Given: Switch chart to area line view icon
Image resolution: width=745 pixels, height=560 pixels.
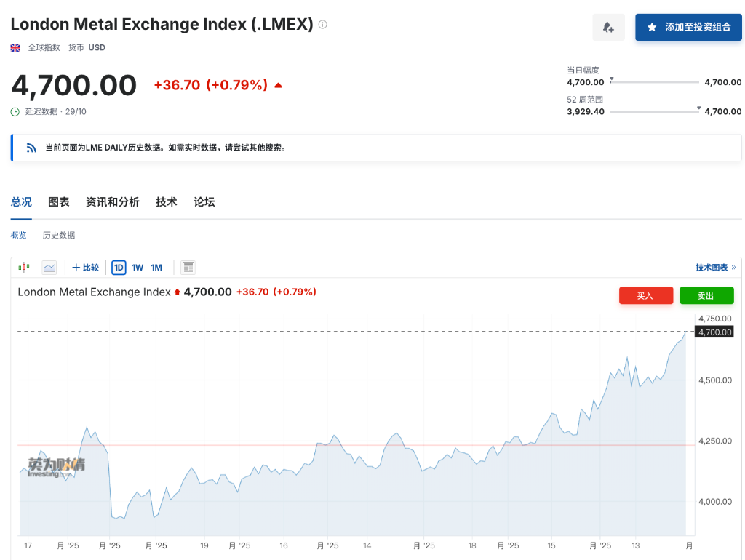Looking at the screenshot, I should (49, 268).
